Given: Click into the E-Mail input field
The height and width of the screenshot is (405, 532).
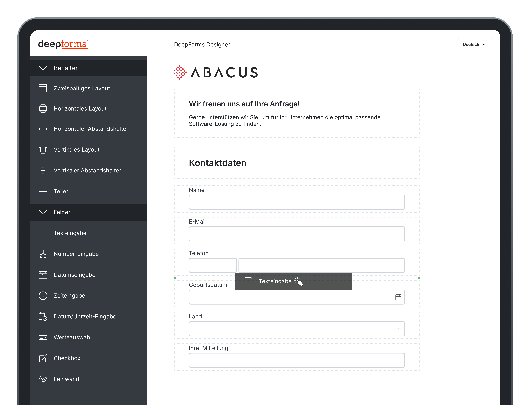Looking at the screenshot, I should [297, 234].
